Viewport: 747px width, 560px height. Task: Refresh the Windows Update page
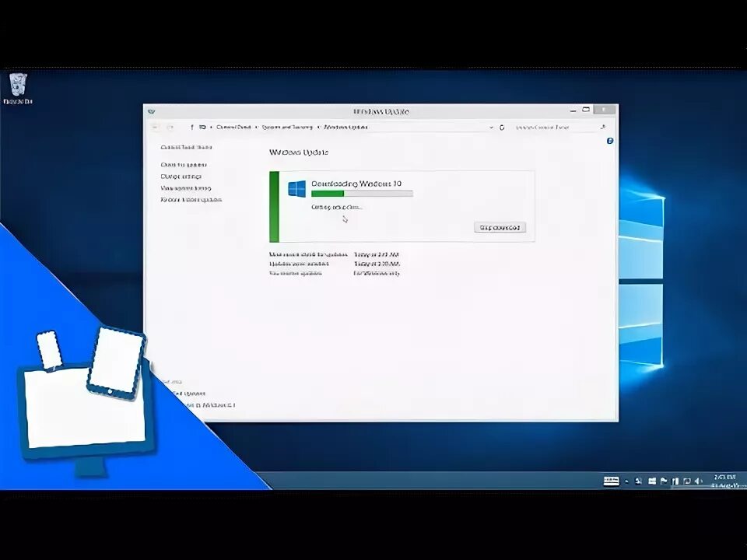pos(502,127)
